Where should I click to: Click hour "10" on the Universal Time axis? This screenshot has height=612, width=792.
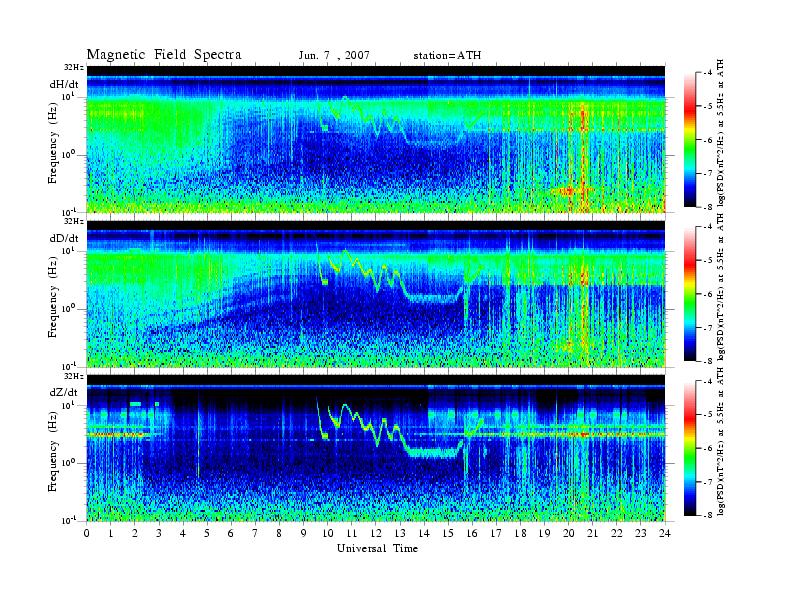click(x=327, y=534)
